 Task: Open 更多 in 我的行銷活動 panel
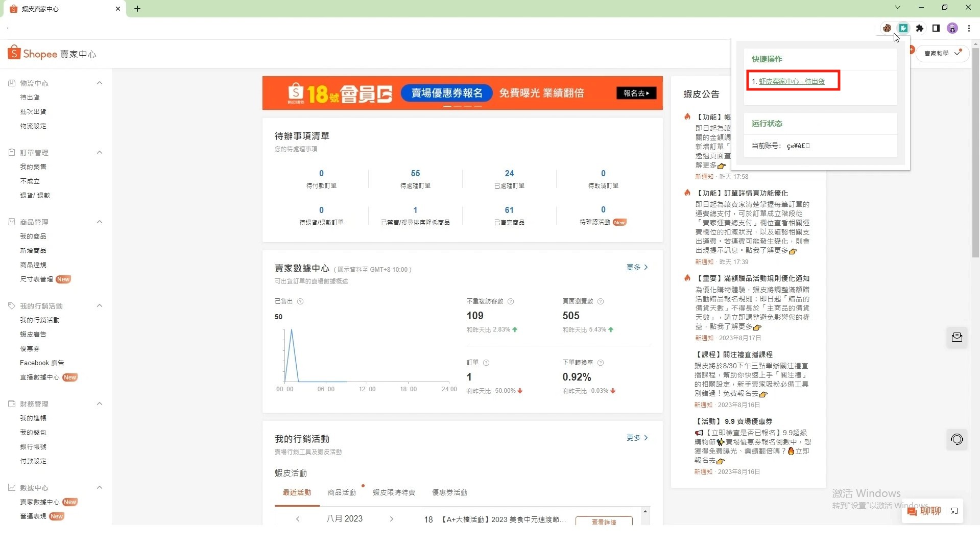tap(637, 438)
